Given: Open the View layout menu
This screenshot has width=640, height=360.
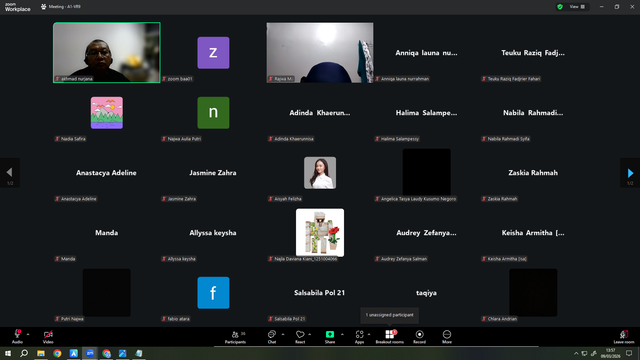Looking at the screenshot, I should [x=577, y=7].
